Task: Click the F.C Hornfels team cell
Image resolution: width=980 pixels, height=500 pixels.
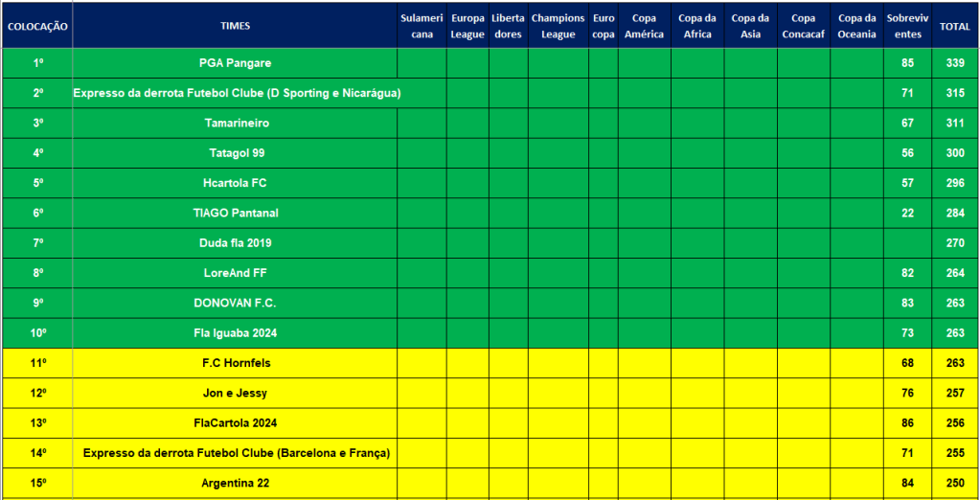Action: coord(235,363)
